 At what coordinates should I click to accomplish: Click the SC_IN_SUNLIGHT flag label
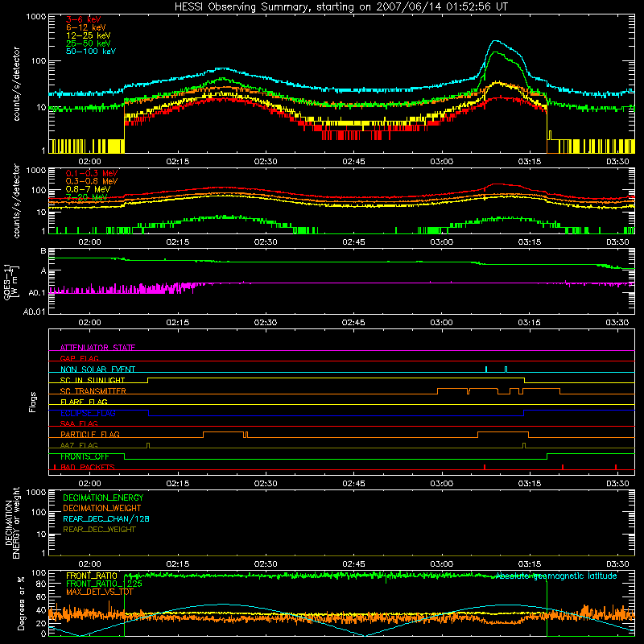point(93,380)
